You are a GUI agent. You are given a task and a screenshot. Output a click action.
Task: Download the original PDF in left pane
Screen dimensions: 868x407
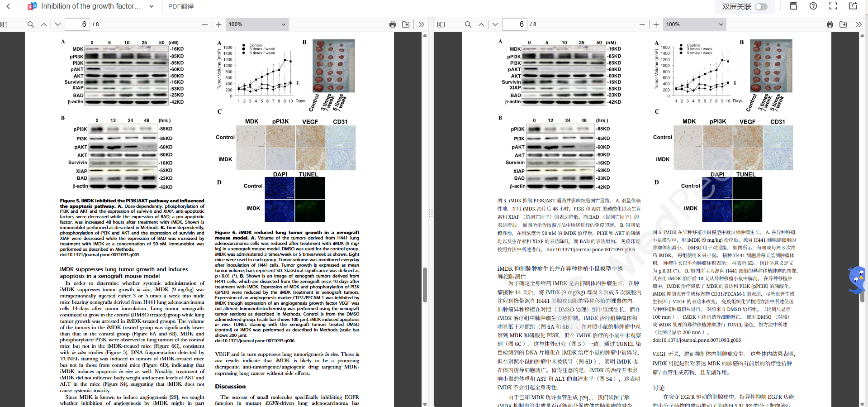pyautogui.click(x=406, y=24)
